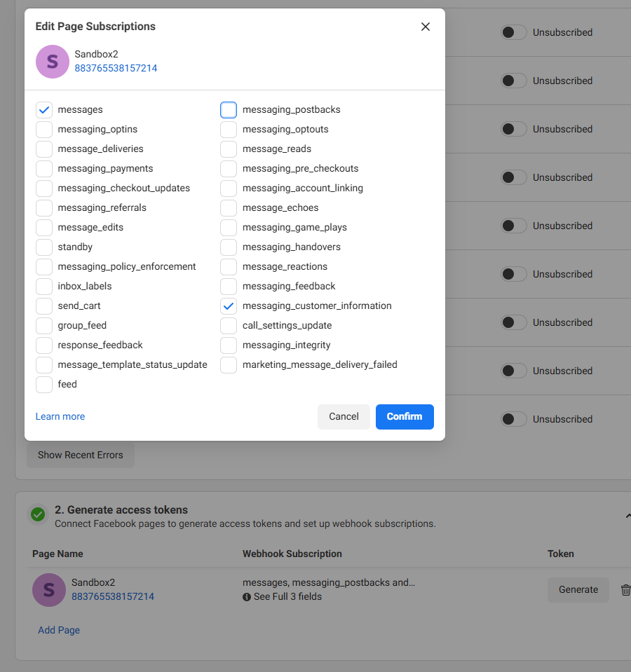Click Generate to create a token
This screenshot has width=631, height=672.
(x=578, y=590)
